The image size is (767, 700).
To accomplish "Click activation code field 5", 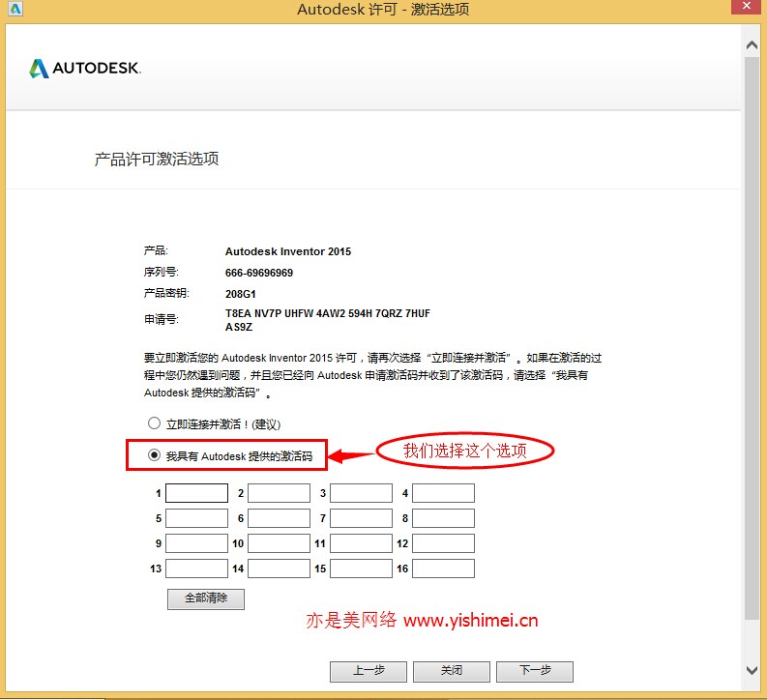I will [196, 518].
